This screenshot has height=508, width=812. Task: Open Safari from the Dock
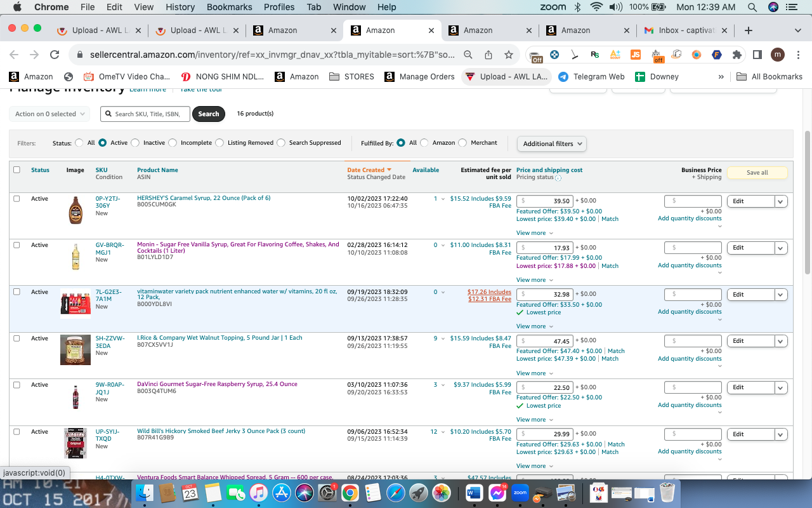pyautogui.click(x=395, y=493)
